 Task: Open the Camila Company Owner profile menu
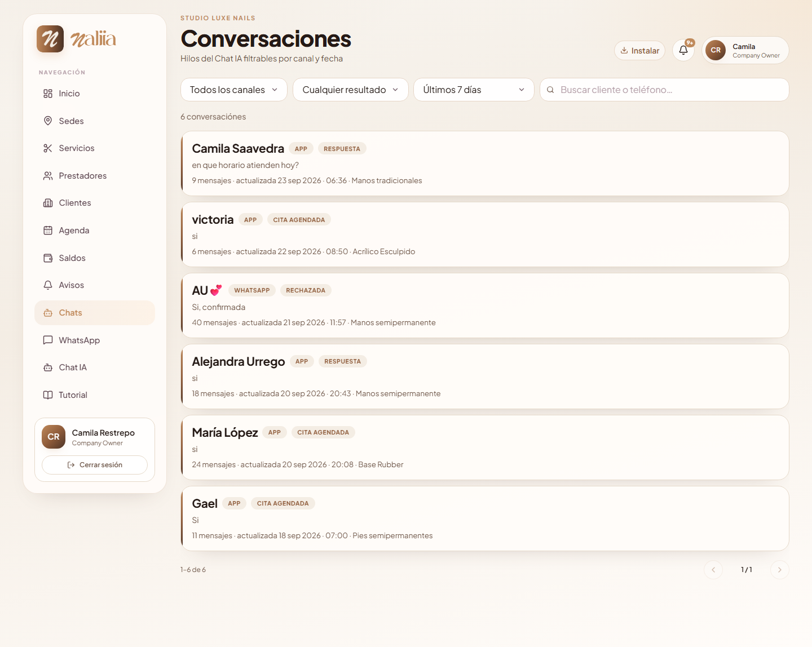745,50
